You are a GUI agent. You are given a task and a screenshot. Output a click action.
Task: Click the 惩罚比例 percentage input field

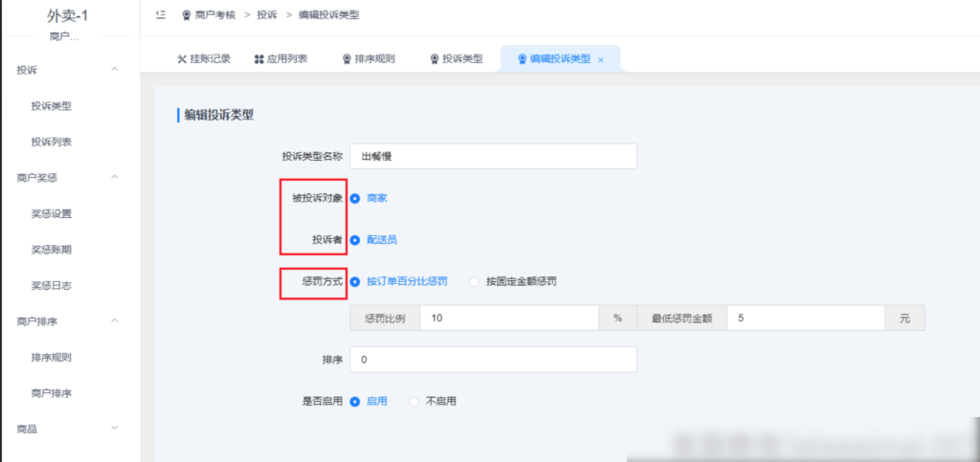[x=509, y=318]
